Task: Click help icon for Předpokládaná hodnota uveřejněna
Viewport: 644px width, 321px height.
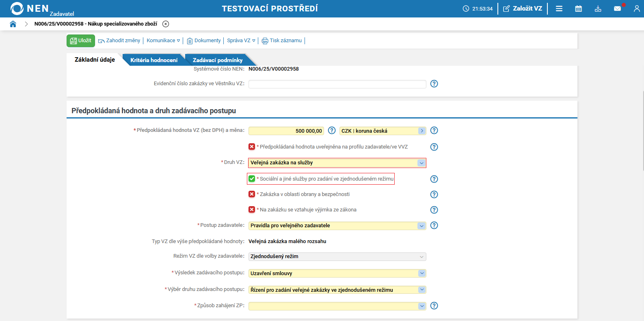Action: 434,147
